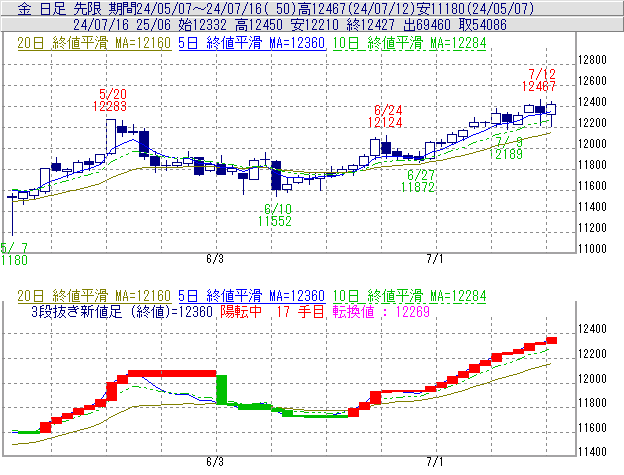Click the 6/27 11872 low price label

tap(417, 181)
